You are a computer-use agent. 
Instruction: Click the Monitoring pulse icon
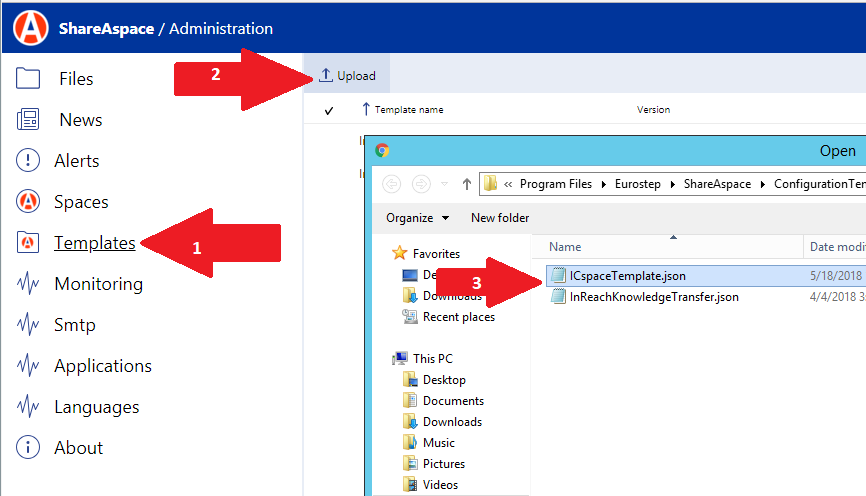pyautogui.click(x=28, y=283)
